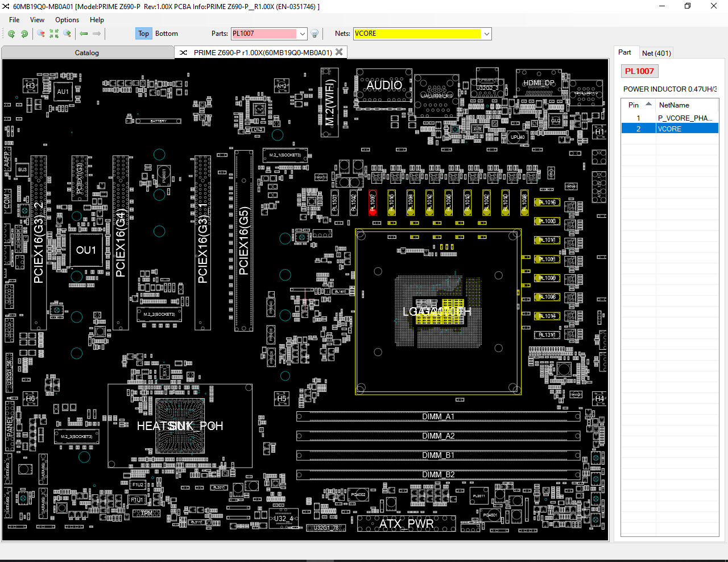
Task: Click the rotate clockwise toolbar icon
Action: (x=24, y=34)
